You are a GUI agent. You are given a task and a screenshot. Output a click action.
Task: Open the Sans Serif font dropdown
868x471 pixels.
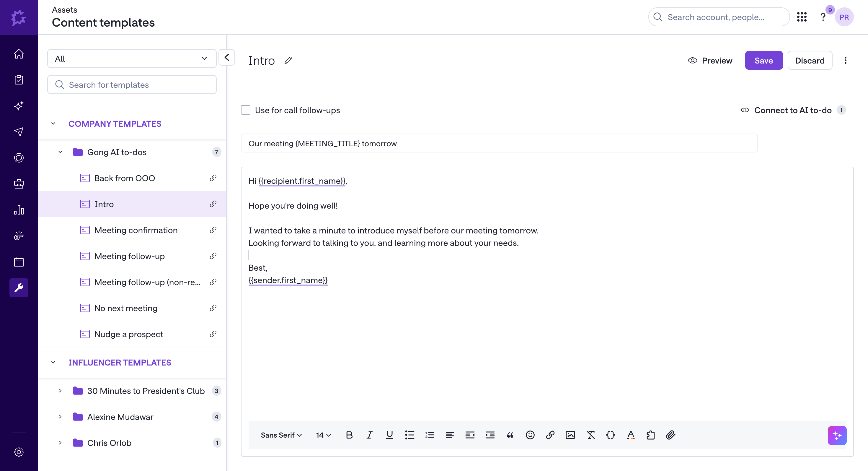click(x=281, y=435)
